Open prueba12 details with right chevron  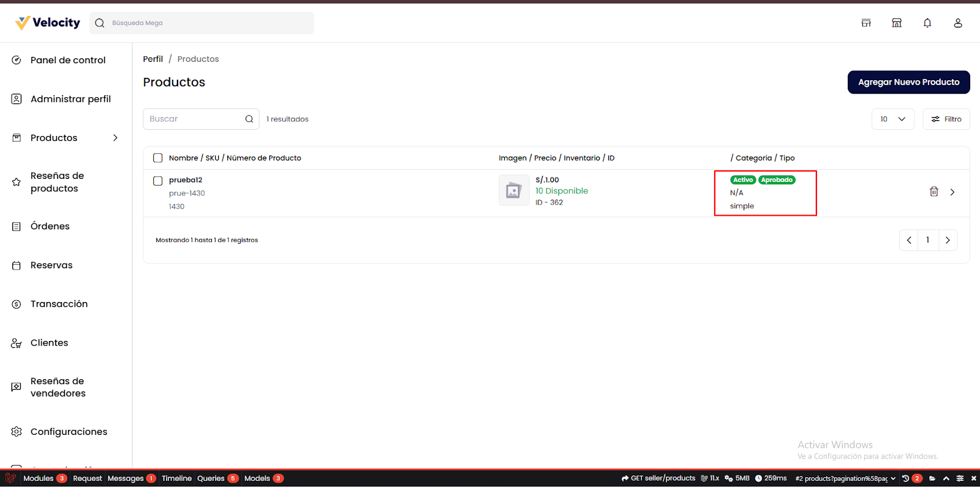click(952, 192)
